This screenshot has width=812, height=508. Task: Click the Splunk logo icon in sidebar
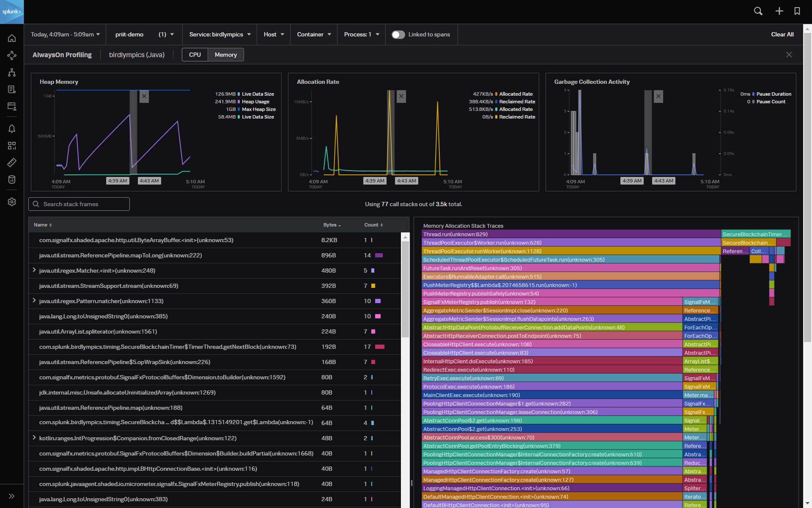point(12,12)
